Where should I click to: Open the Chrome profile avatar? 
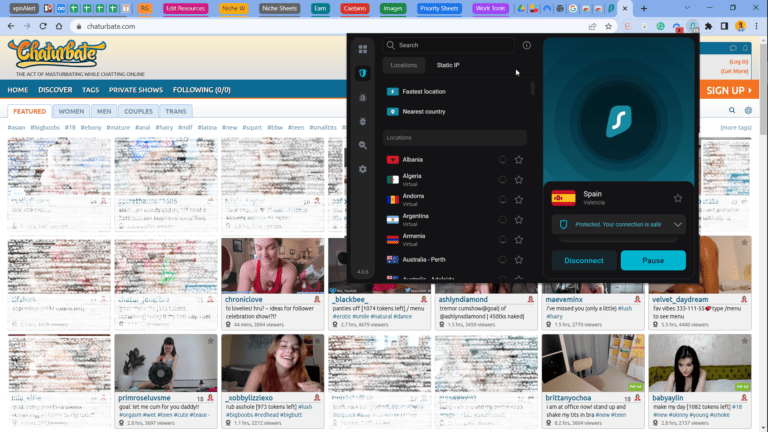(741, 26)
